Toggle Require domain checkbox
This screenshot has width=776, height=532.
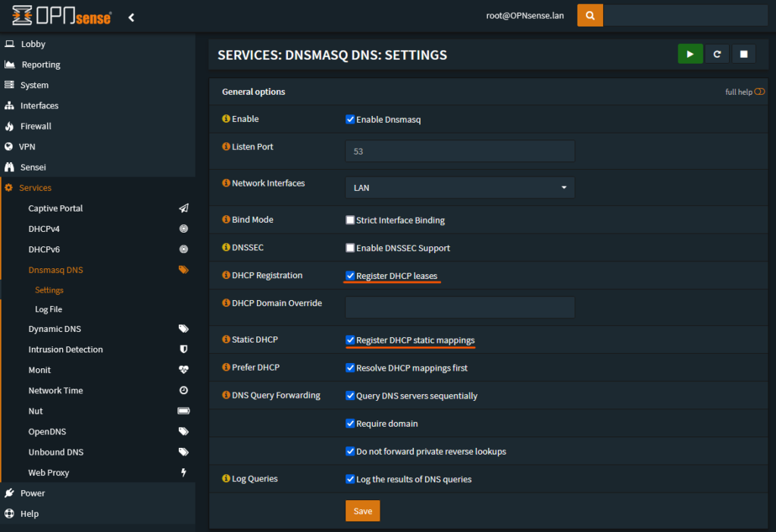pyautogui.click(x=350, y=423)
